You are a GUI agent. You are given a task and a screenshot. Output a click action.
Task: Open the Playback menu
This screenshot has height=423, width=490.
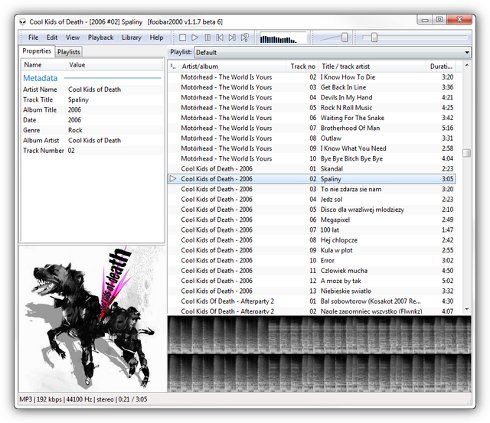(101, 38)
